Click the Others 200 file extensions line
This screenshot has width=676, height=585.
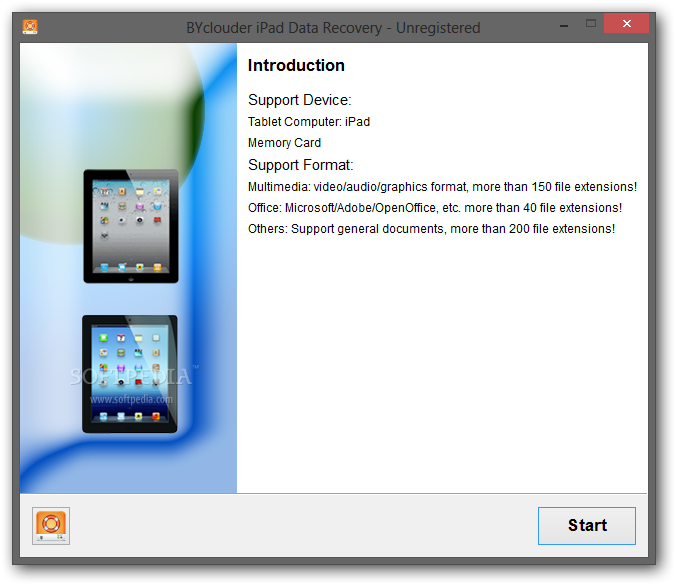[431, 228]
